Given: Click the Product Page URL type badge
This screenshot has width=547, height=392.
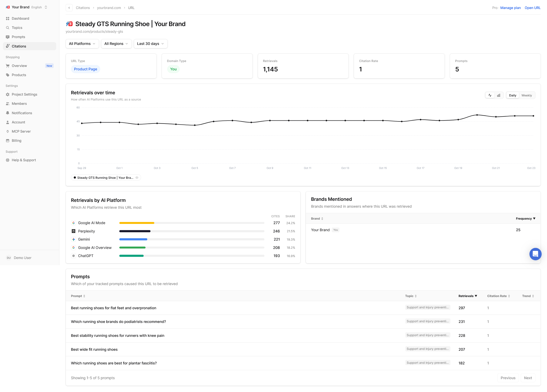Looking at the screenshot, I should click(x=85, y=69).
